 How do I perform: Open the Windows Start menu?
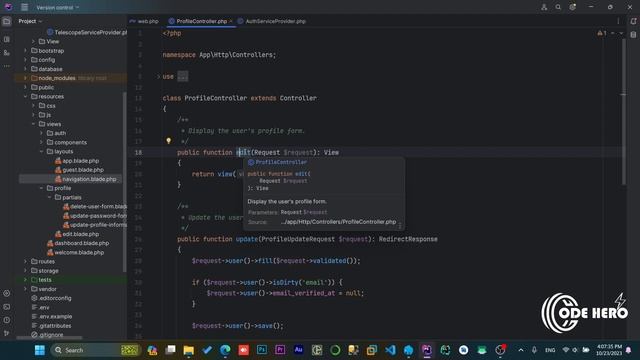coord(40,350)
